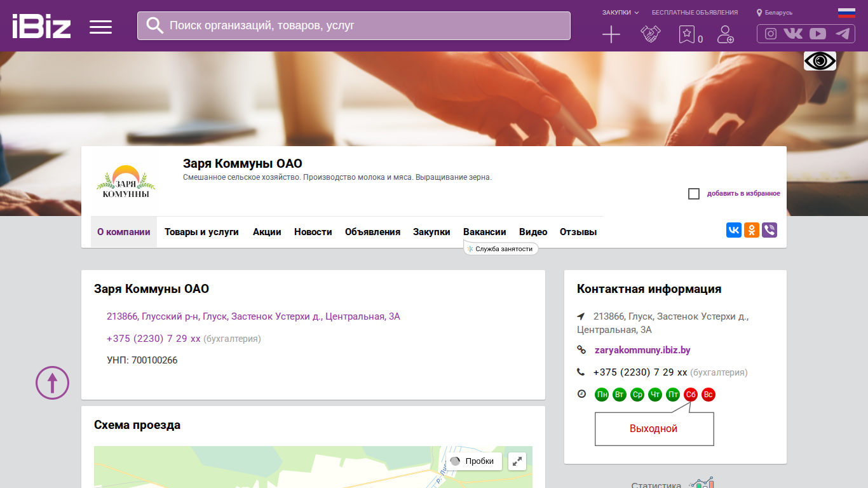
Task: Open the Видео tab
Action: tap(533, 232)
